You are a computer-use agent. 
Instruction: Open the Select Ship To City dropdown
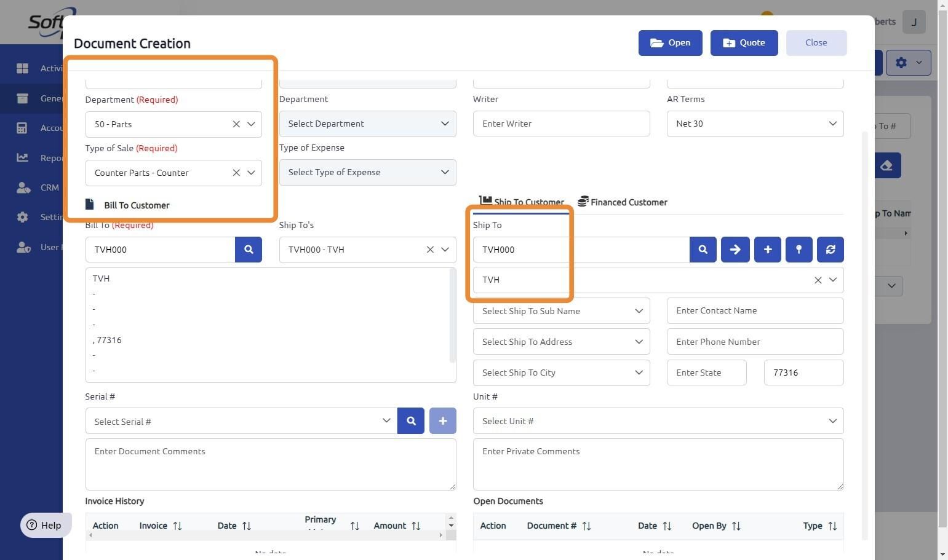(x=639, y=373)
